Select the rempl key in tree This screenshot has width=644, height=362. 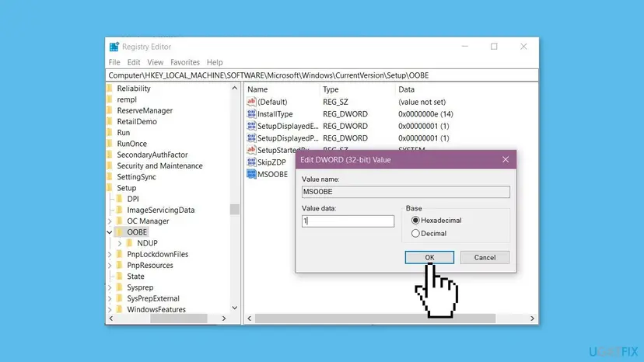pyautogui.click(x=127, y=99)
